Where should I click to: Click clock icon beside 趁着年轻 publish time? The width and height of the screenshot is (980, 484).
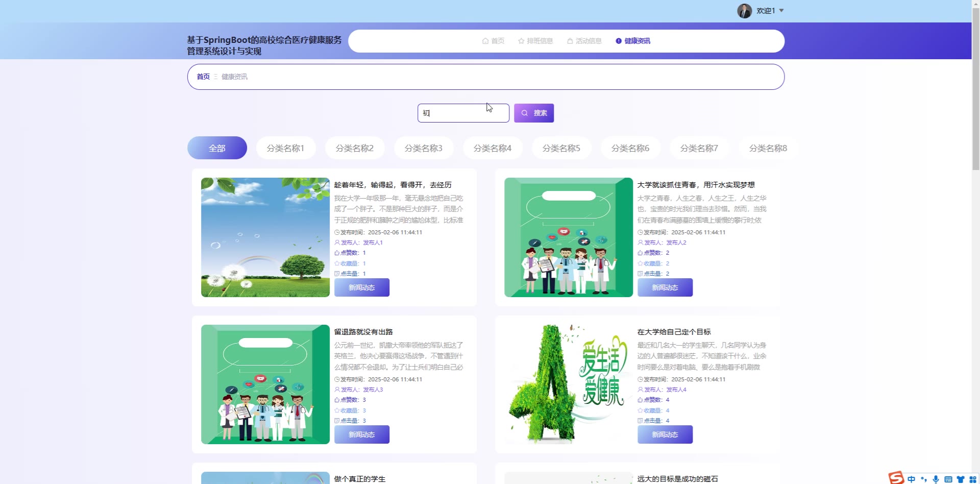click(x=337, y=232)
